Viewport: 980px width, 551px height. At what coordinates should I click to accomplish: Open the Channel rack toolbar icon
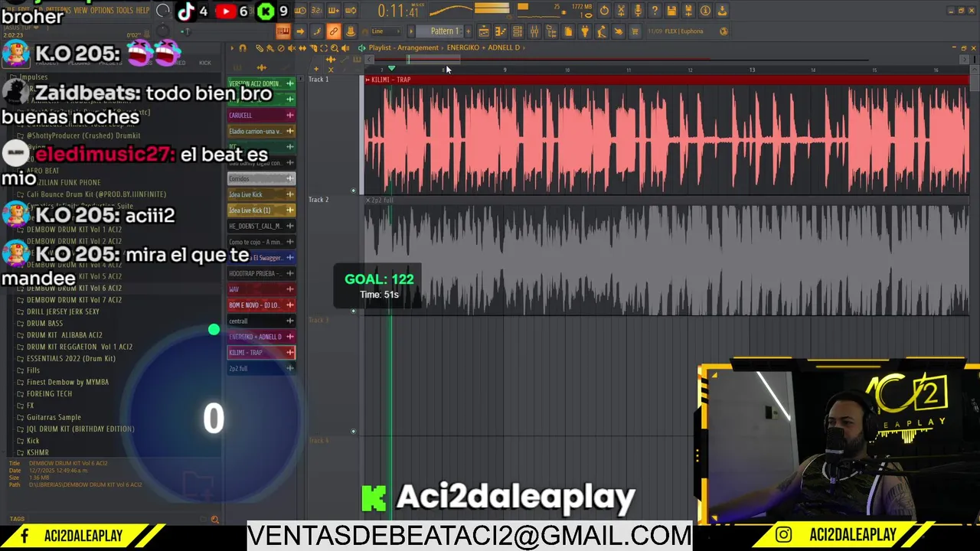tap(518, 31)
